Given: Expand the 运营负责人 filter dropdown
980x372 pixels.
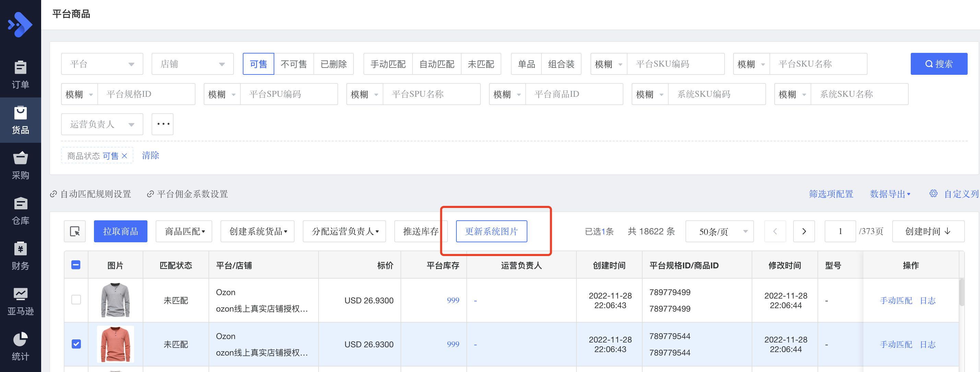Looking at the screenshot, I should [x=102, y=124].
